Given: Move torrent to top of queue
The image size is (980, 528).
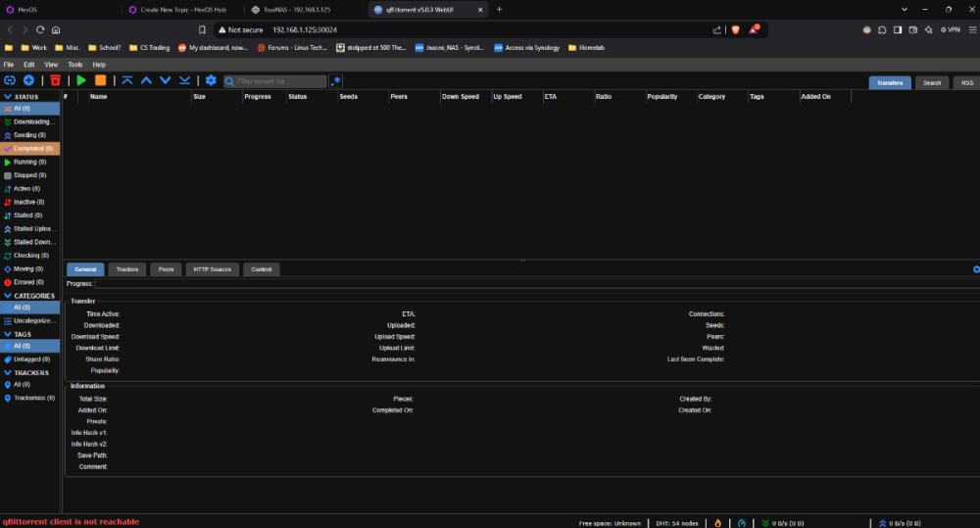Looking at the screenshot, I should pos(126,80).
